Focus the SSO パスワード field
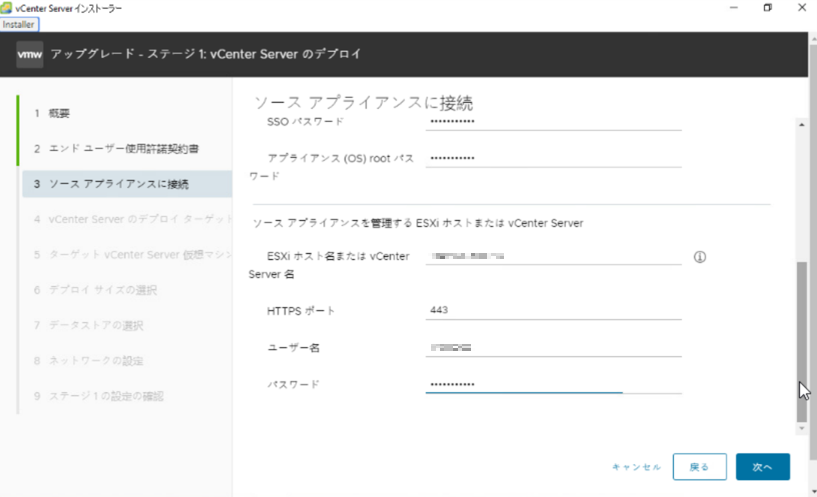817x497 pixels. pyautogui.click(x=553, y=121)
